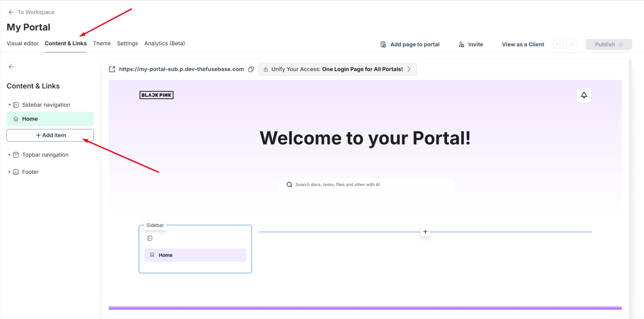Add item to the sidebar navigation
This screenshot has height=319, width=644.
pyautogui.click(x=50, y=135)
